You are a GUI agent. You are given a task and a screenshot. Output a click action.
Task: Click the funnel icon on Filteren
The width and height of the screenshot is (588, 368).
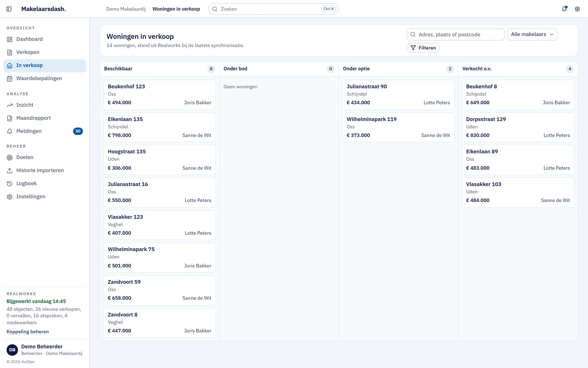tap(413, 48)
